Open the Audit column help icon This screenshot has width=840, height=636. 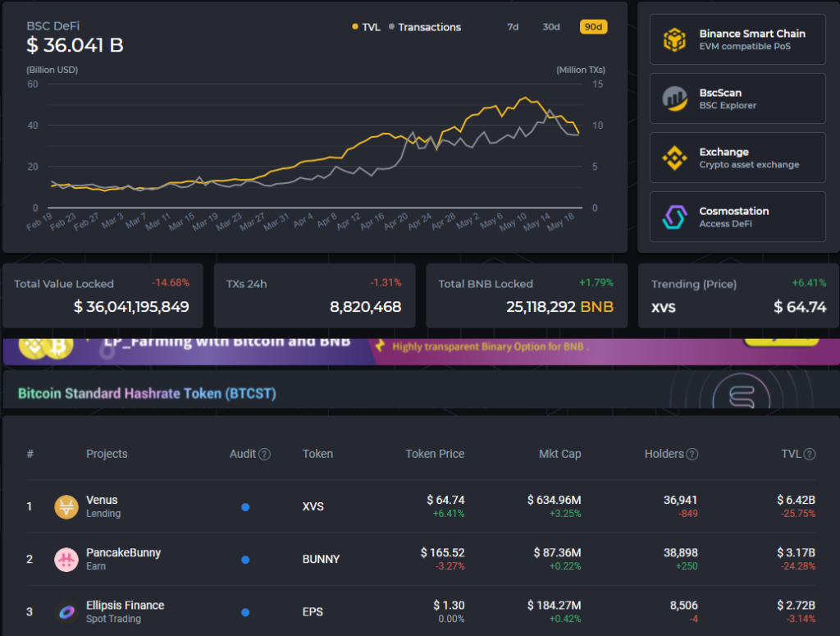(x=265, y=454)
